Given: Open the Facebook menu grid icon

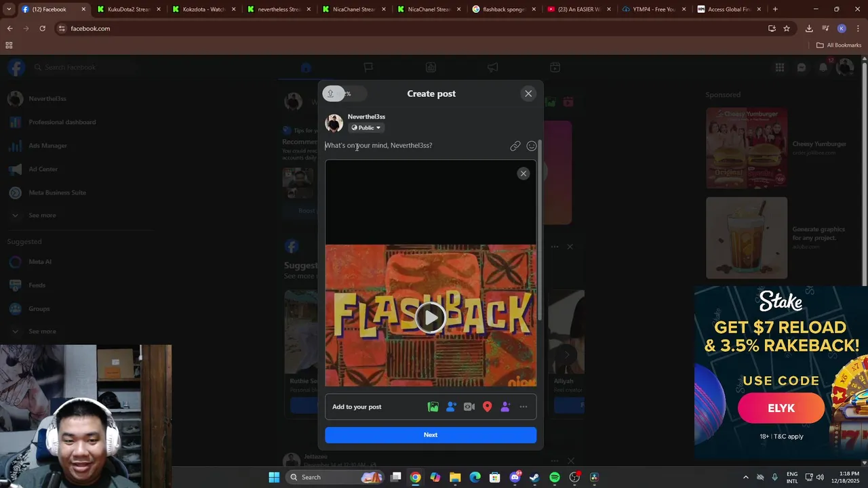Looking at the screenshot, I should (780, 67).
